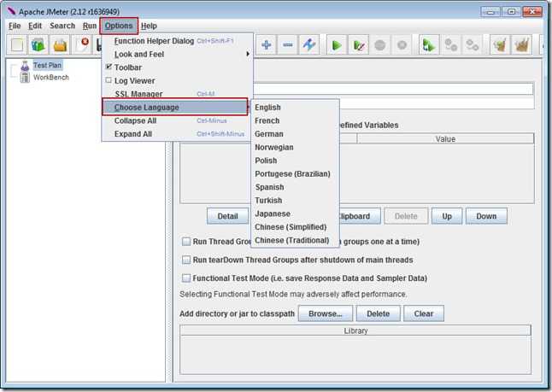This screenshot has height=392, width=552.
Task: Click the grey Shutdown test icon
Action: click(402, 45)
